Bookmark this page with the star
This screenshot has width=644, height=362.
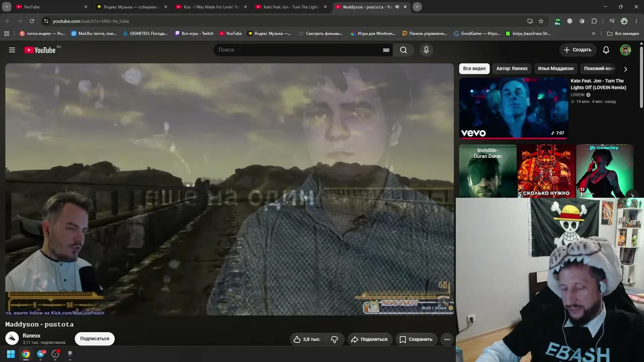[x=541, y=21]
